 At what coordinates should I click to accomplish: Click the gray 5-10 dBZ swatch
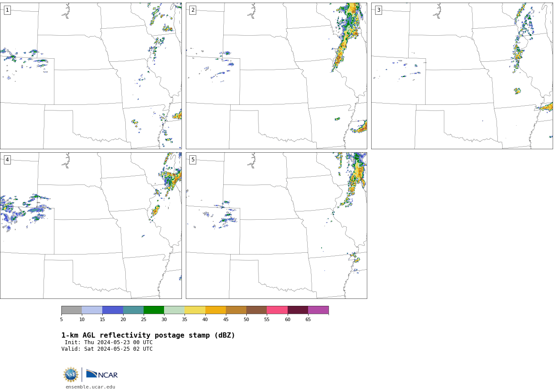(71, 310)
